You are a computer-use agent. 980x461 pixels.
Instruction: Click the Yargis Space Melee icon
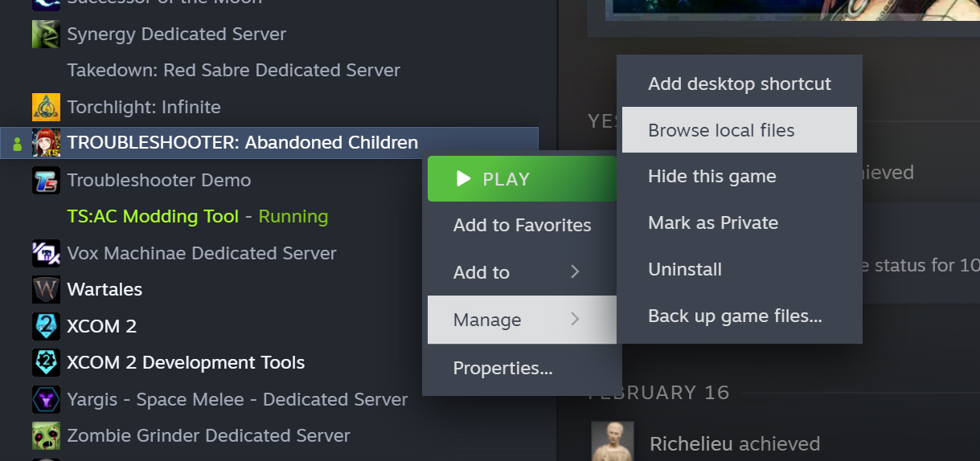click(46, 399)
